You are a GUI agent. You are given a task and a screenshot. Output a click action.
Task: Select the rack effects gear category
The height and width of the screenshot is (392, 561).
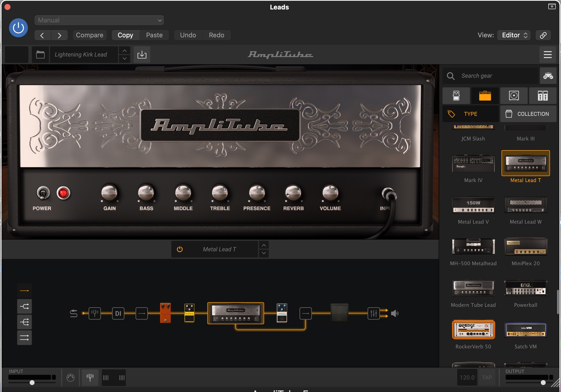click(x=543, y=96)
